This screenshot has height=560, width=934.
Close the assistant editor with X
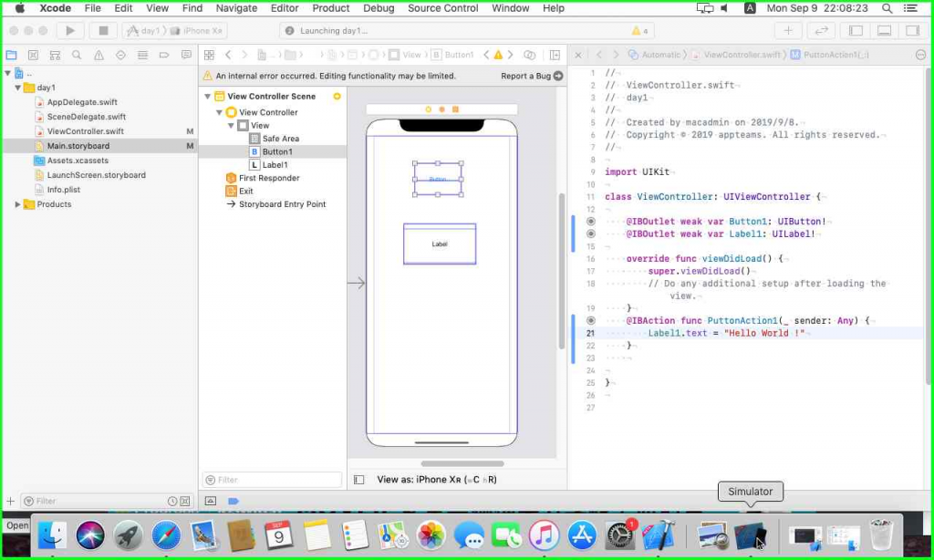pyautogui.click(x=577, y=55)
